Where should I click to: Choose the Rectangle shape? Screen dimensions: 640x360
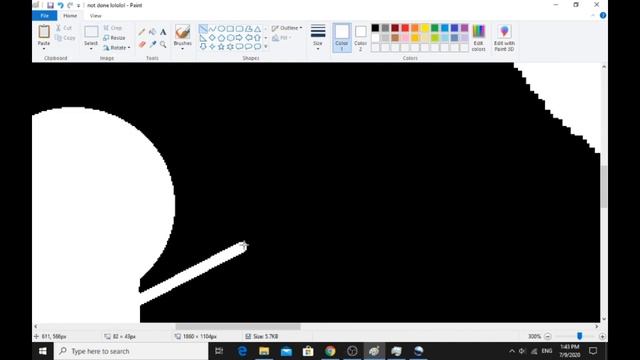coord(230,29)
